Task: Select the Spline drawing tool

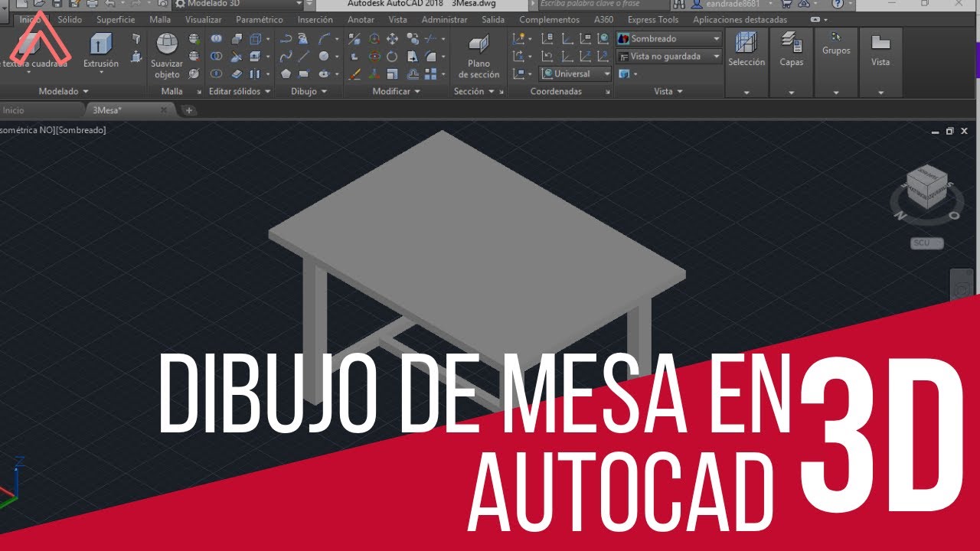Action: click(x=286, y=56)
